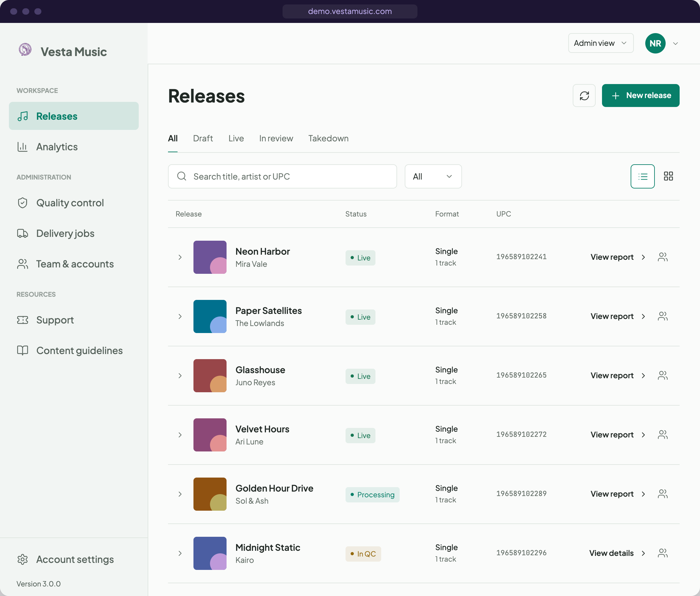This screenshot has width=700, height=596.
Task: Expand the Velvet Hours row
Action: click(180, 435)
